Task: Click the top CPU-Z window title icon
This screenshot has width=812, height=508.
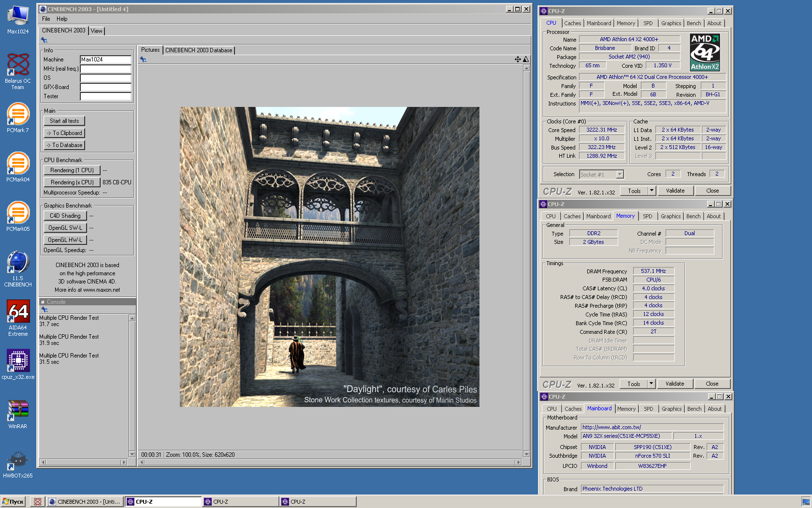Action: point(544,11)
